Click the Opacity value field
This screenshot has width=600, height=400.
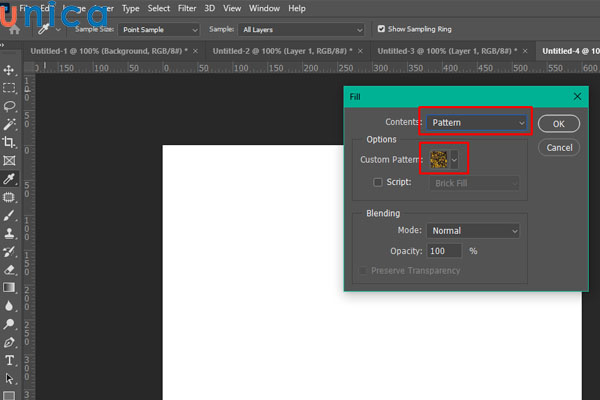444,250
